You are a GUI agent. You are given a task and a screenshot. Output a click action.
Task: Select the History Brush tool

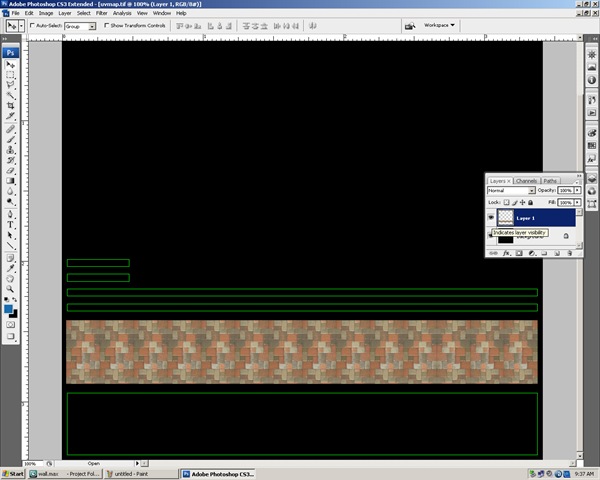click(10, 160)
